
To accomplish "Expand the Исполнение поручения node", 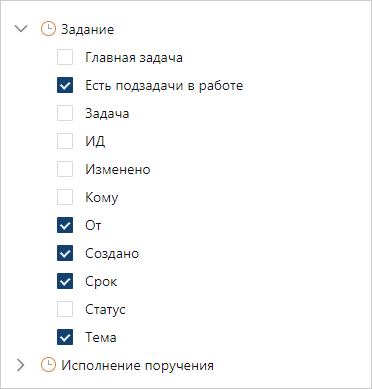I will point(21,365).
